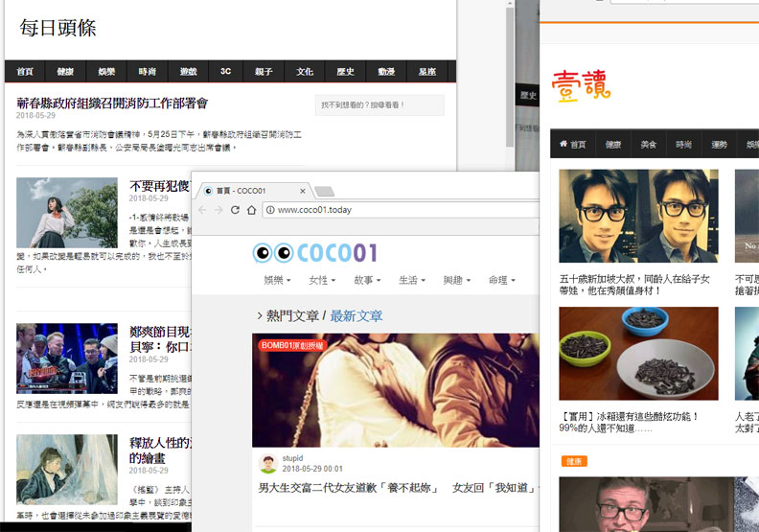Open 蘄春縣政府組織召開消防工作部署會 headline
This screenshot has width=759, height=532.
[x=112, y=104]
